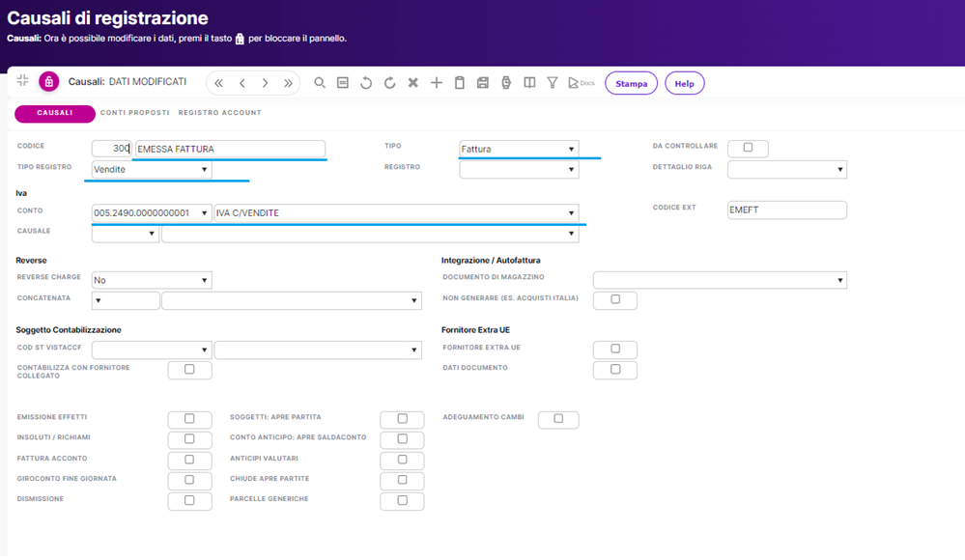The width and height of the screenshot is (965, 560).
Task: Open the Causale description dropdown
Action: (x=370, y=234)
